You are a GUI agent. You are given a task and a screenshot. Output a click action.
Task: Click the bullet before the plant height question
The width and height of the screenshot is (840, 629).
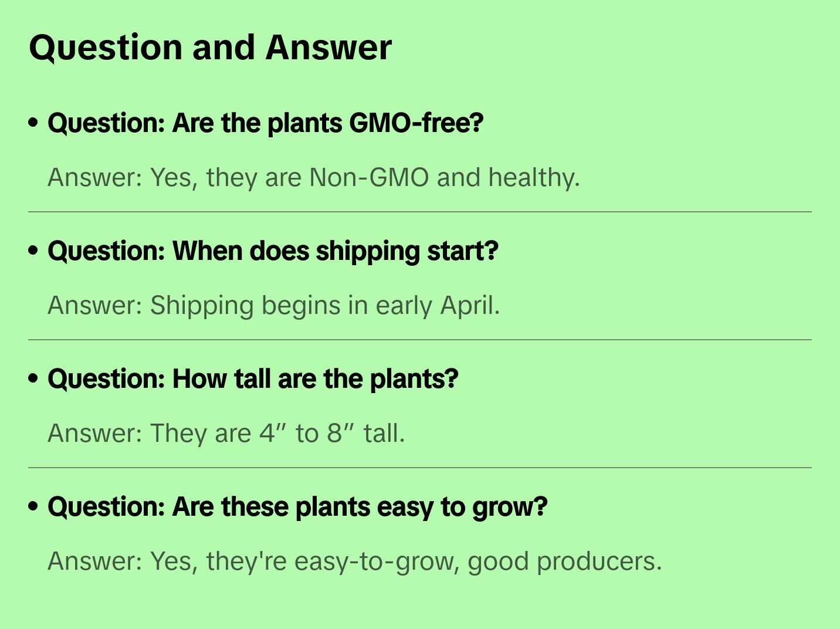pos(33,379)
